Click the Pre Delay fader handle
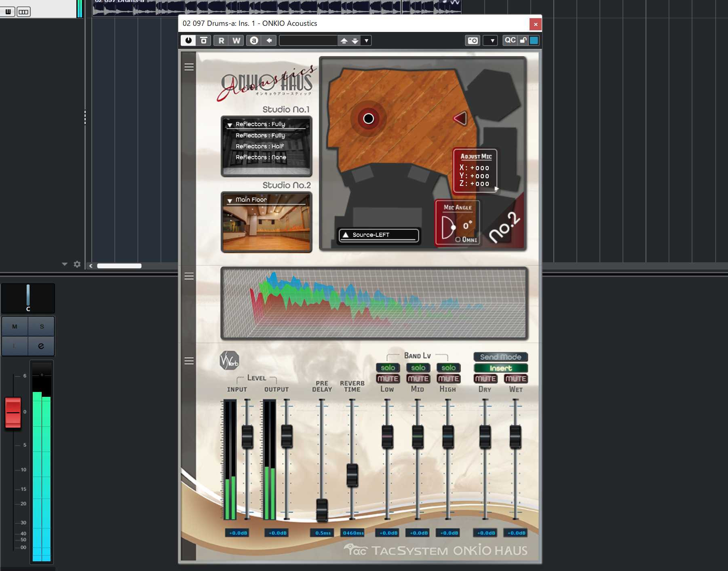Image resolution: width=728 pixels, height=571 pixels. (322, 510)
